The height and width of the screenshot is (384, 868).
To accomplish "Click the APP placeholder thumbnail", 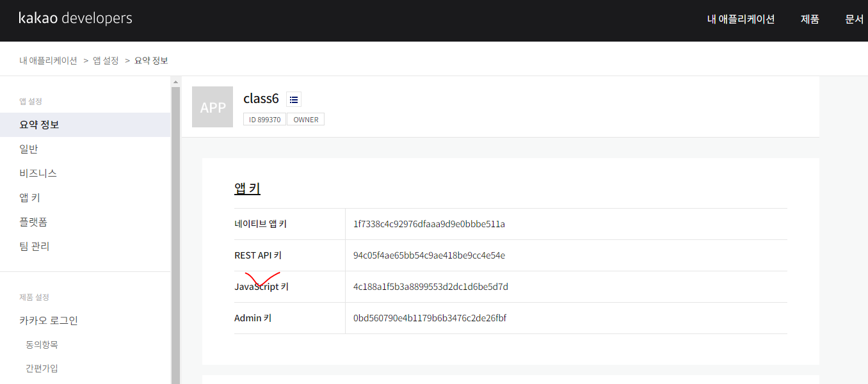I will pos(213,107).
